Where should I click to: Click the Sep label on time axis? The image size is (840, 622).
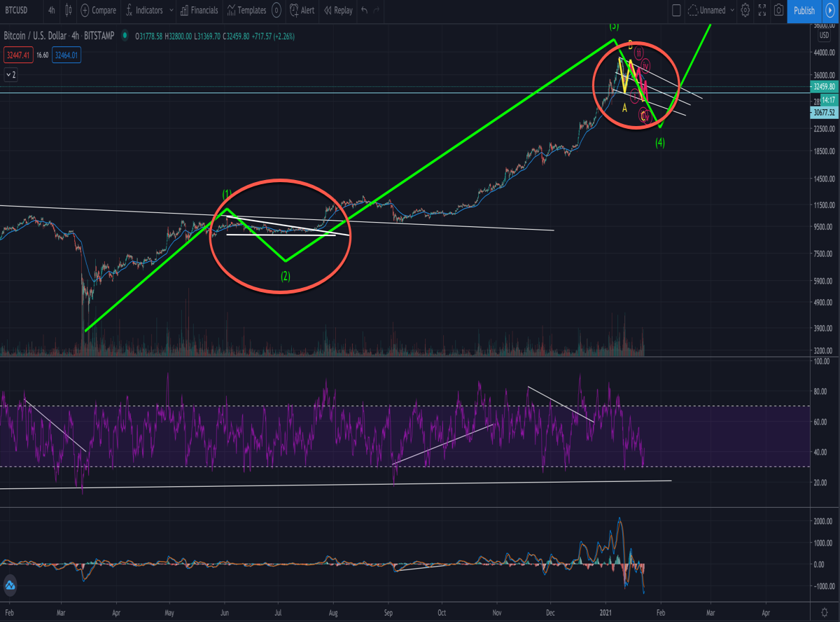click(389, 611)
